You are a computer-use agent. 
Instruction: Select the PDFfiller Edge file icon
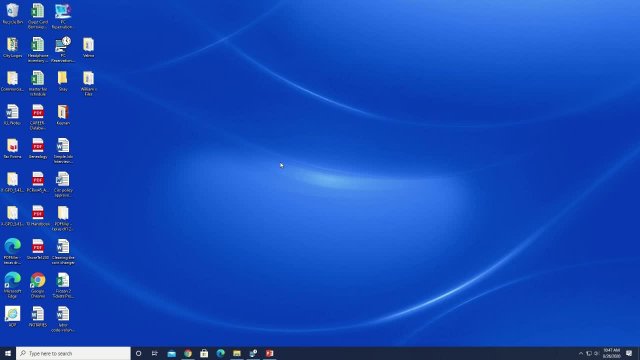click(x=13, y=252)
